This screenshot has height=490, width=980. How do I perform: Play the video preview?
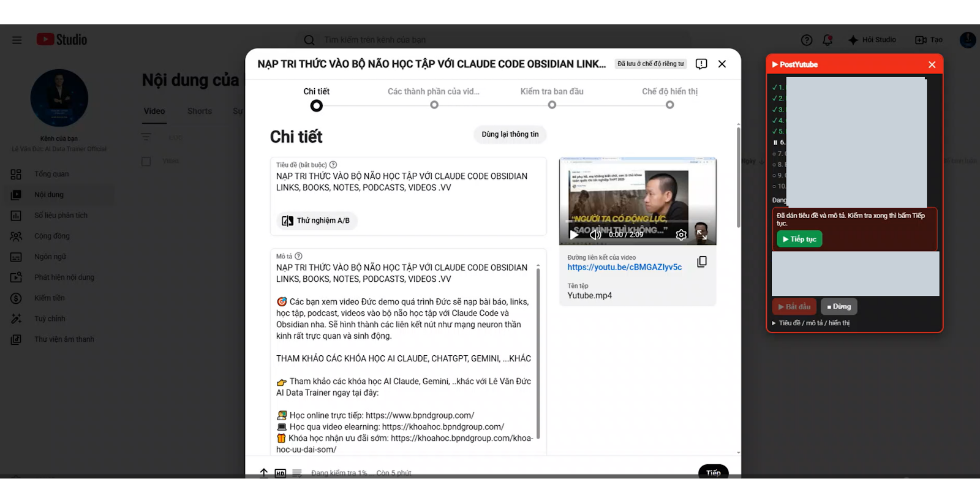pos(574,234)
